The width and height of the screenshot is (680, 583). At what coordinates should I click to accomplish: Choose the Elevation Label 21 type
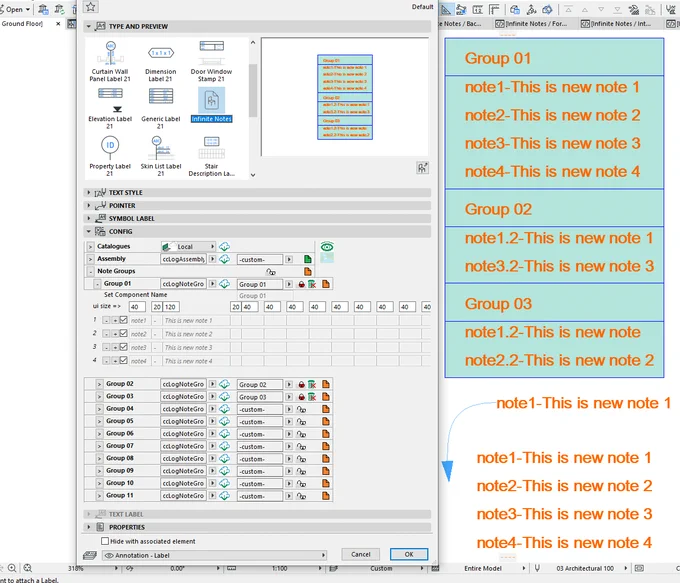click(x=110, y=108)
